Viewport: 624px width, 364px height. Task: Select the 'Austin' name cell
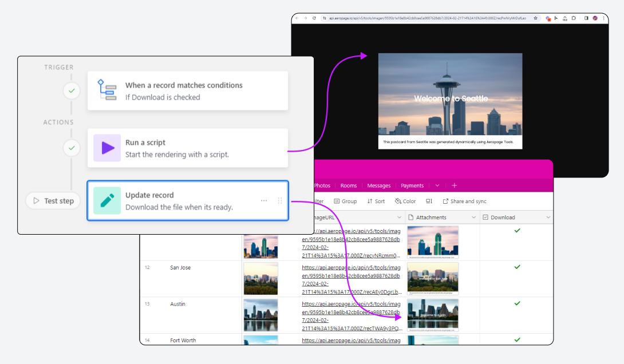(x=177, y=304)
